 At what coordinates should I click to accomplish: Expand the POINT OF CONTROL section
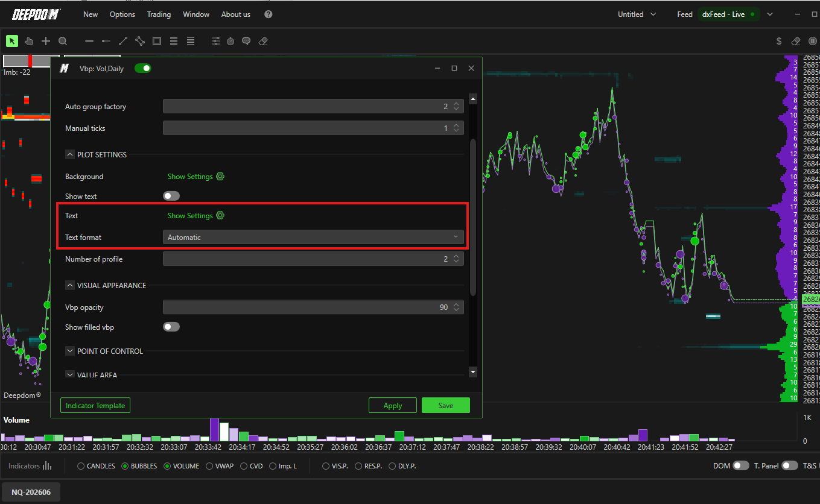(x=71, y=351)
